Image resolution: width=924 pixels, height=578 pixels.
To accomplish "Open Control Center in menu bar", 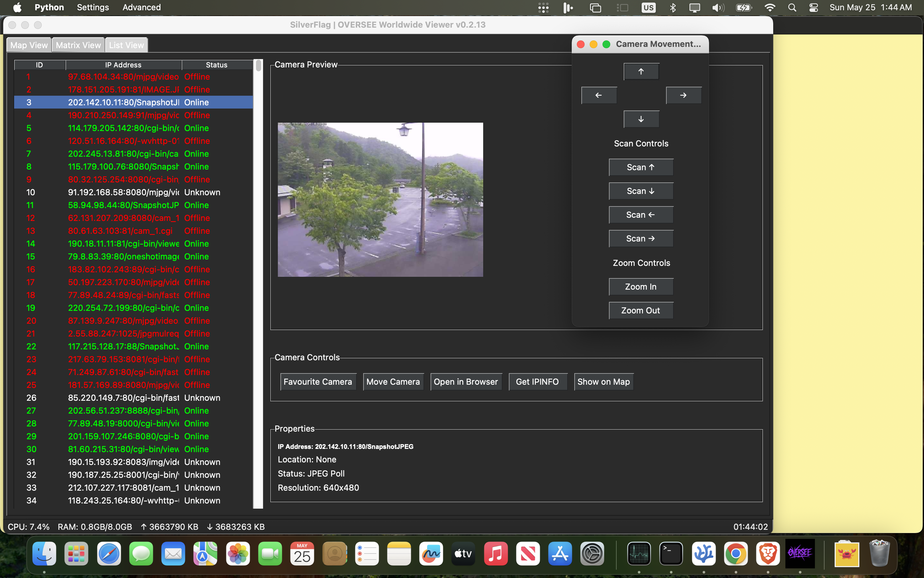I will tap(813, 8).
